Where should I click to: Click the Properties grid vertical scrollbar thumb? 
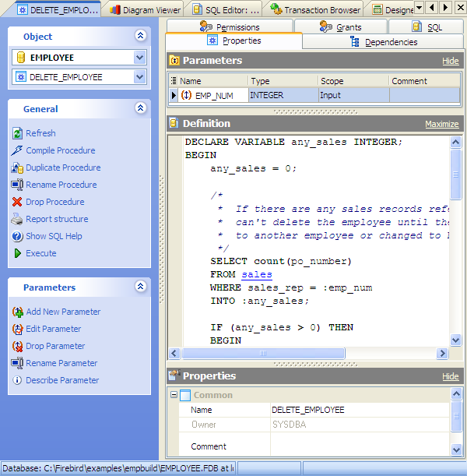pos(456,416)
